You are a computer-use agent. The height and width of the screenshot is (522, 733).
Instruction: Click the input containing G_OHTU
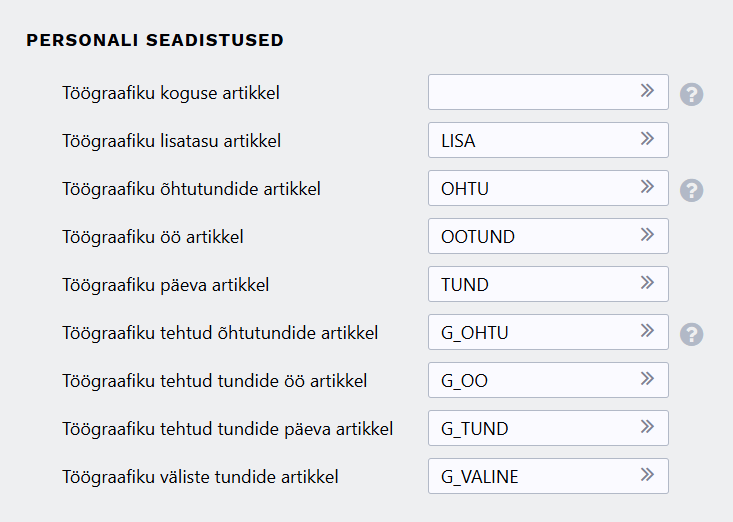pos(548,332)
